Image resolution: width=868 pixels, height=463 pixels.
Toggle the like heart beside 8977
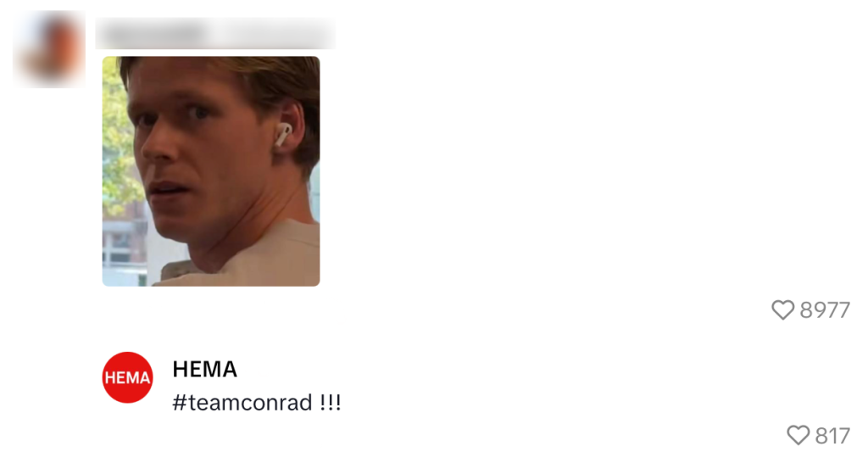782,310
